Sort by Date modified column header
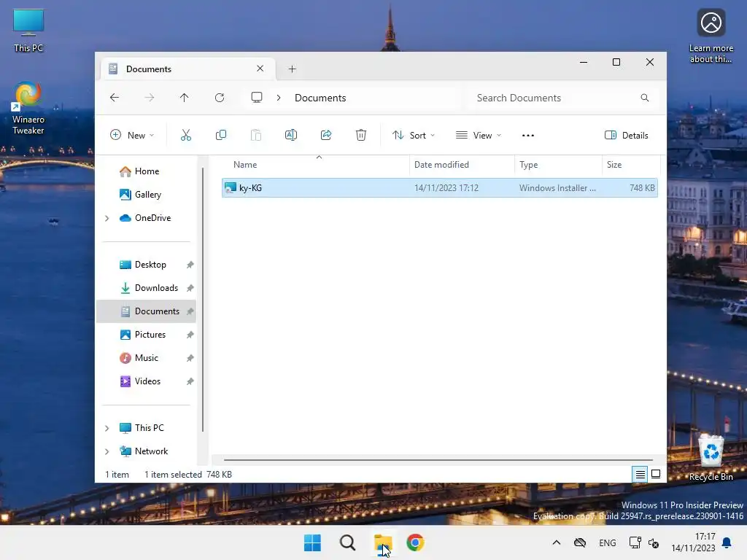This screenshot has height=560, width=747. click(462, 165)
